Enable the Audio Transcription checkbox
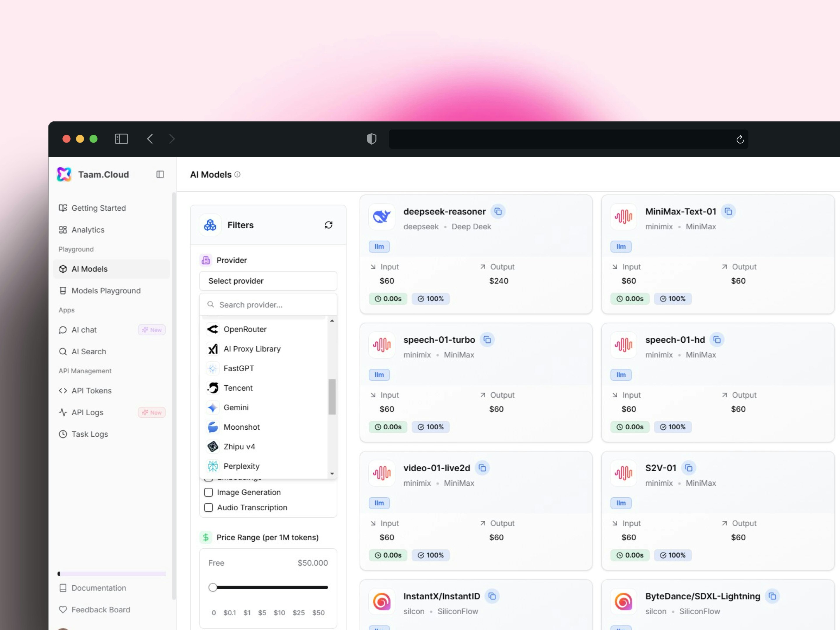The height and width of the screenshot is (630, 840). (x=209, y=508)
